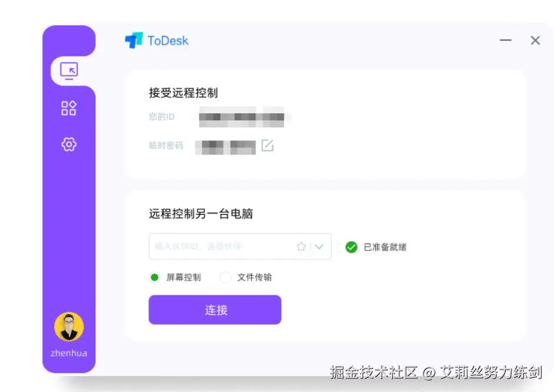The image size is (554, 392).
Task: Focus the partner ID input field
Action: coord(240,246)
